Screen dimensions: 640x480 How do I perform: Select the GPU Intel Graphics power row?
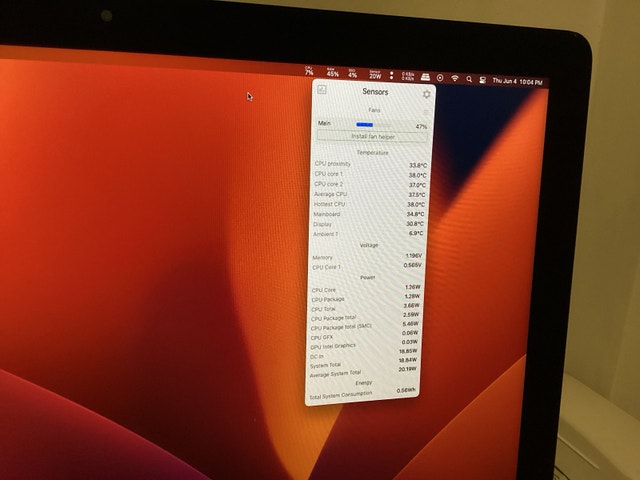(363, 344)
